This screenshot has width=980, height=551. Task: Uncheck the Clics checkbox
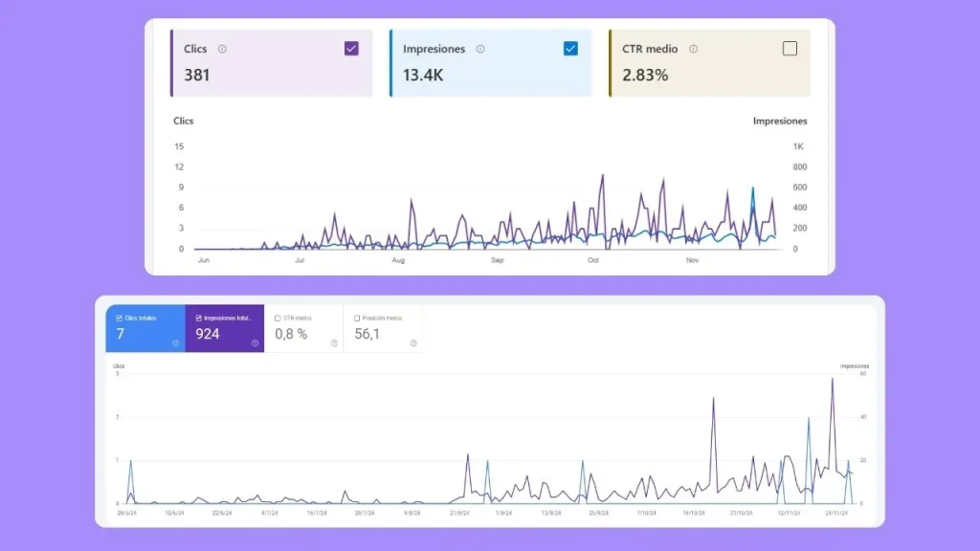(352, 48)
